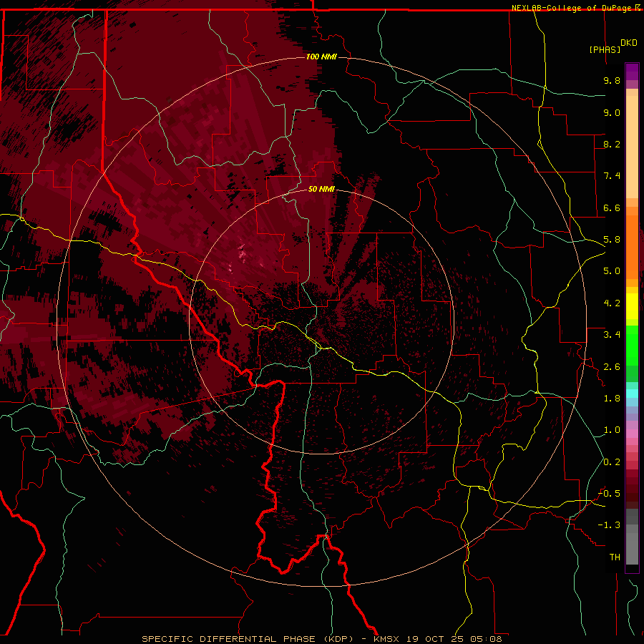Click the 1.8 scale value

point(612,399)
